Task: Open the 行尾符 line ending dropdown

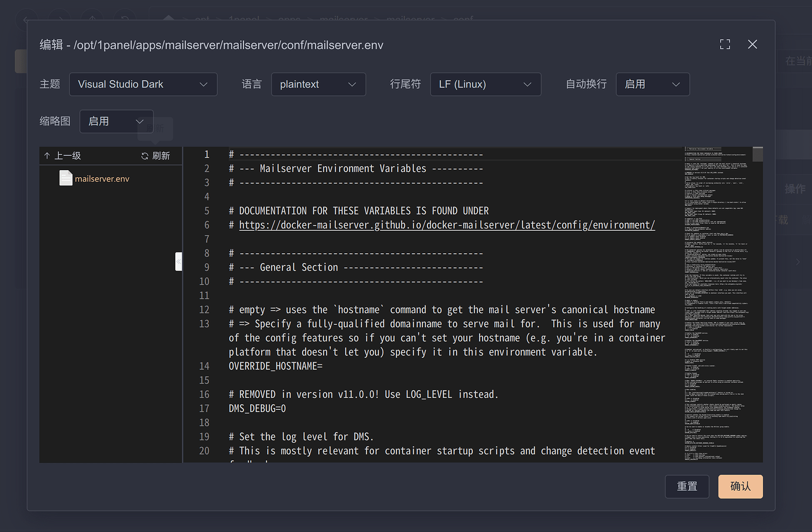Action: pyautogui.click(x=485, y=84)
